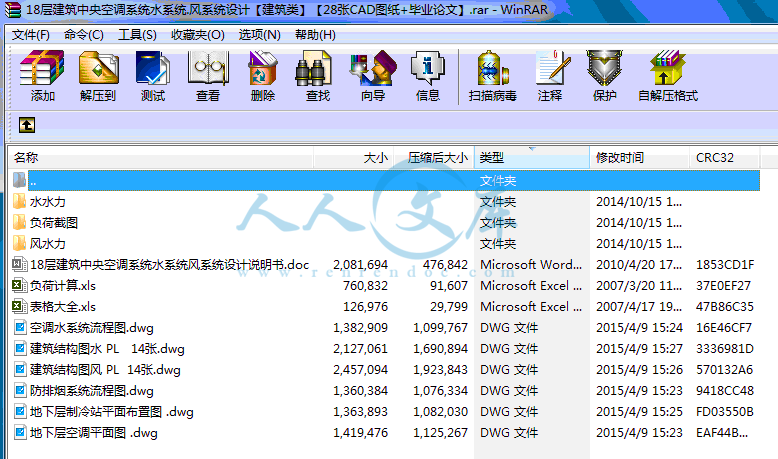Viewport: 778px width, 459px height.
Task: Click the Extract To (解压到) icon
Action: (x=98, y=68)
